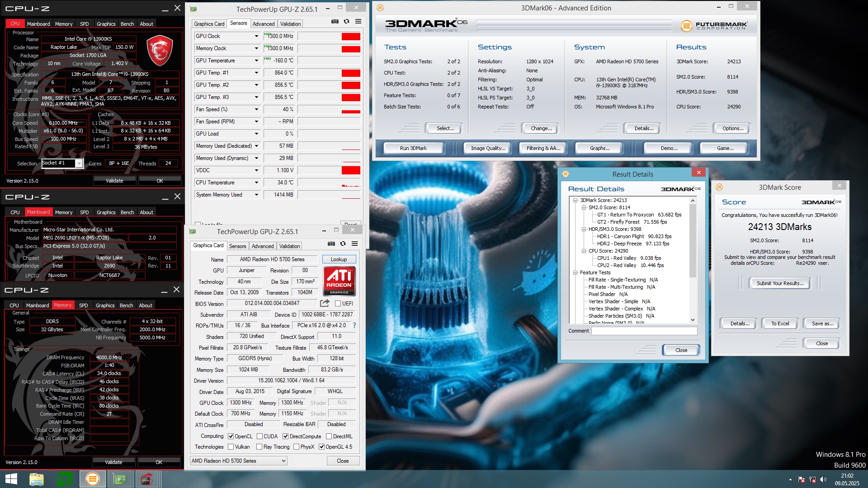Image resolution: width=868 pixels, height=488 pixels.
Task: Open GPU Clock sensor dropdown arrow
Action: (256, 36)
